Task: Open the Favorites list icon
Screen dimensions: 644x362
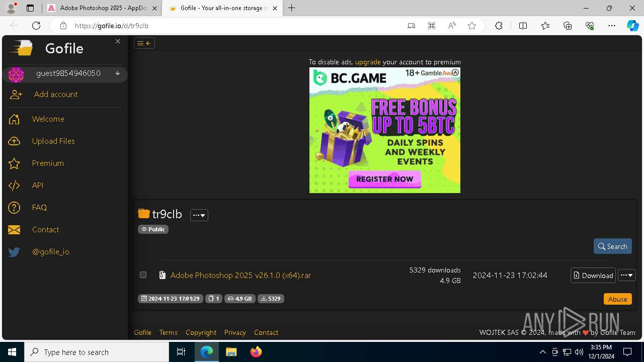Action: pos(545,26)
